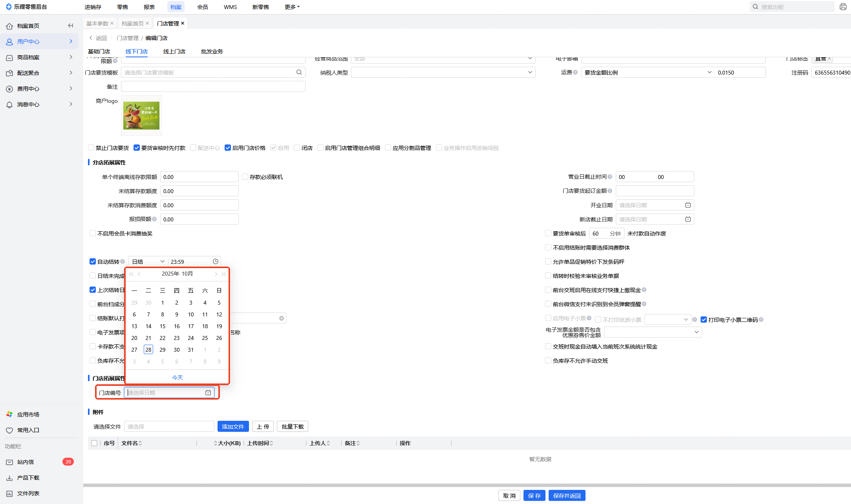Uncheck the 自动结转 checkbox
Screen dimensions: 851x504
click(93, 262)
